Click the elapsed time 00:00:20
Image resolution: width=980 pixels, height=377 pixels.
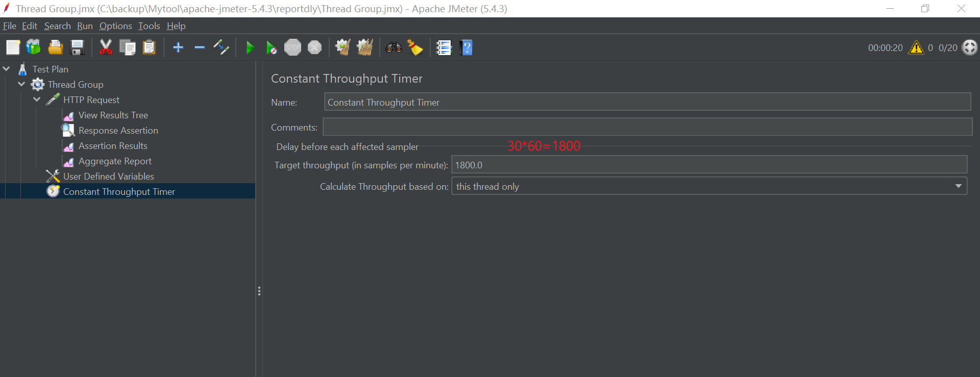point(885,48)
